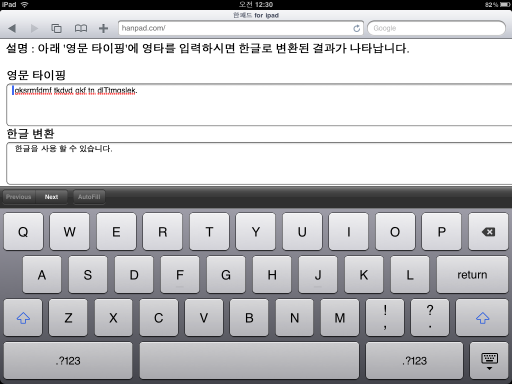Click inside the 한글 변환 result box
Image resolution: width=512 pixels, height=384 pixels.
(259, 163)
